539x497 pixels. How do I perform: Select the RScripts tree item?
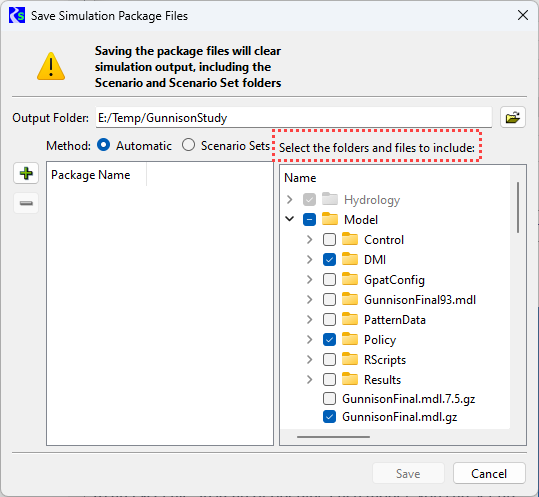[385, 360]
